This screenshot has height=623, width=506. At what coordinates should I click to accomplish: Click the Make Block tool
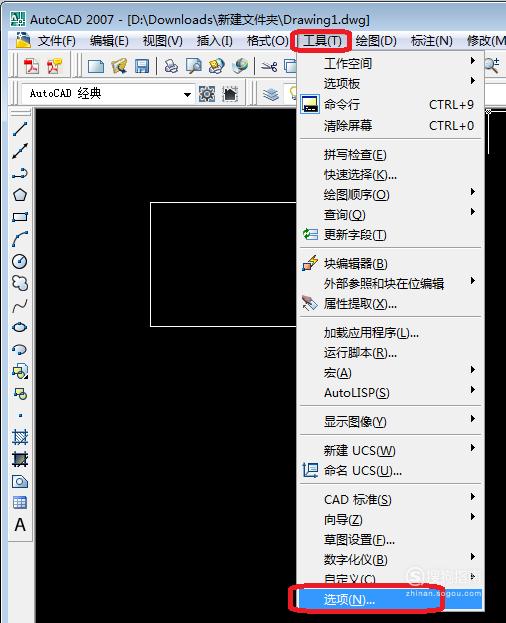20,394
